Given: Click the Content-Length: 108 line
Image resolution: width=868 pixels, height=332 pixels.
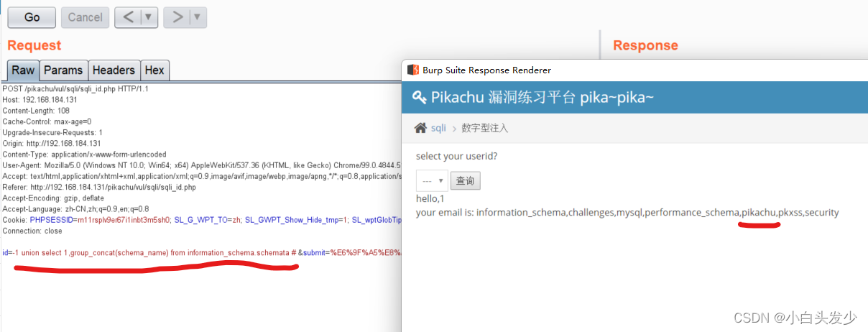Looking at the screenshot, I should click(x=36, y=111).
